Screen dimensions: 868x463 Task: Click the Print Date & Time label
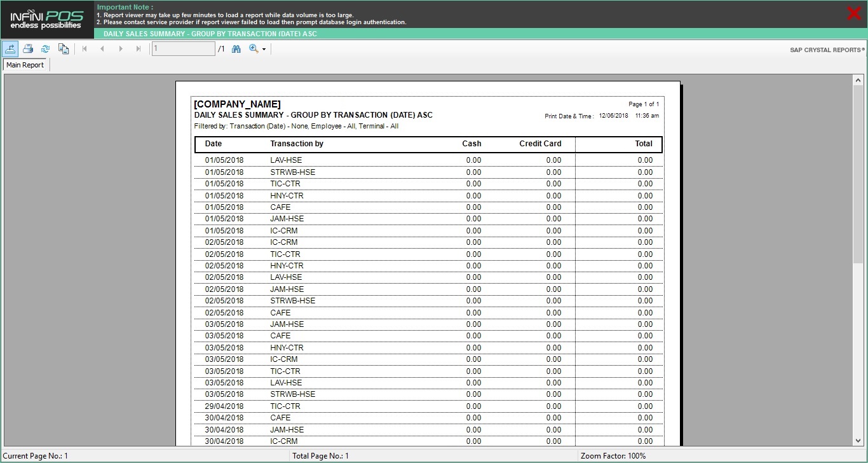click(569, 116)
